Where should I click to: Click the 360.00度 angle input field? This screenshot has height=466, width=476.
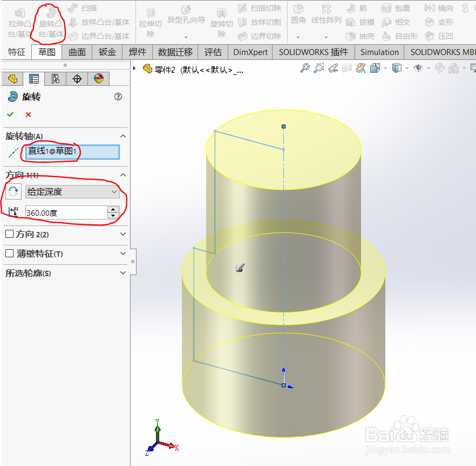(x=66, y=213)
